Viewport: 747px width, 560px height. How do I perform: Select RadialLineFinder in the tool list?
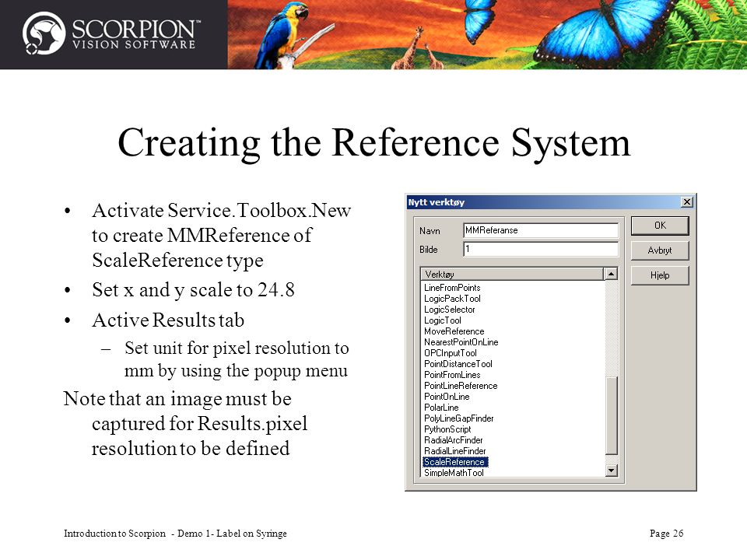[x=455, y=452]
